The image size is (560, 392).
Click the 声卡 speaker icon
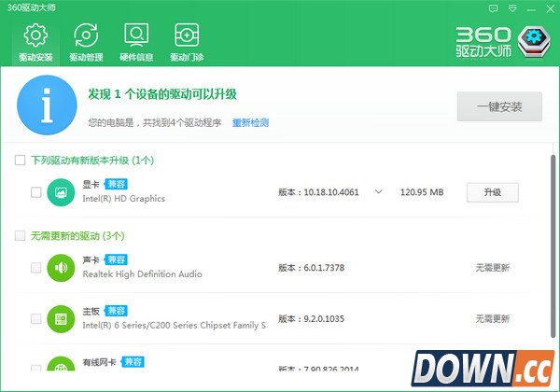pos(61,268)
